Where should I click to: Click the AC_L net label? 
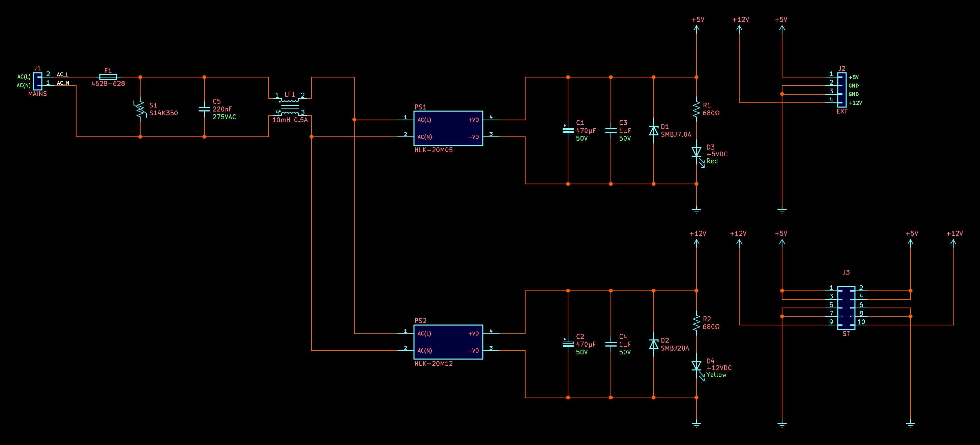click(63, 74)
